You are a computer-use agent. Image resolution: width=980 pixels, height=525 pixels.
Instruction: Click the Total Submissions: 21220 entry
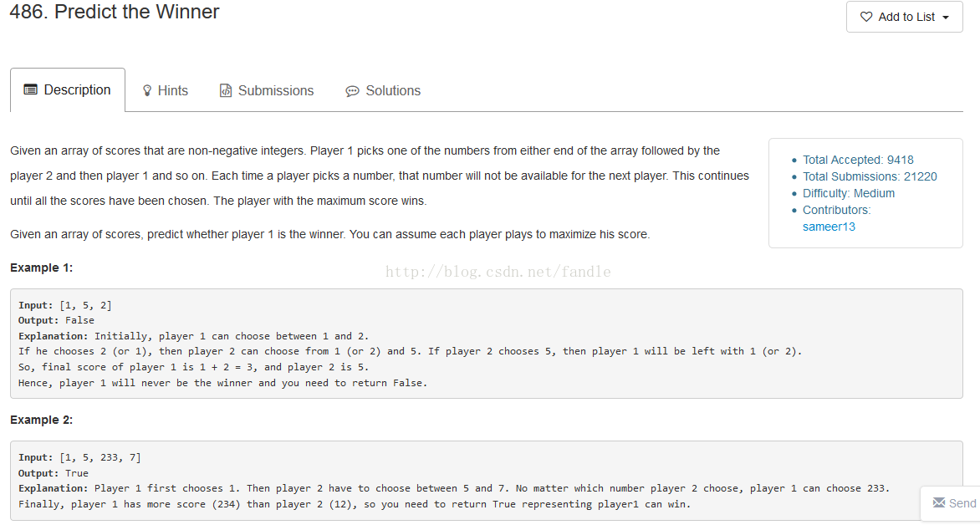tap(870, 177)
